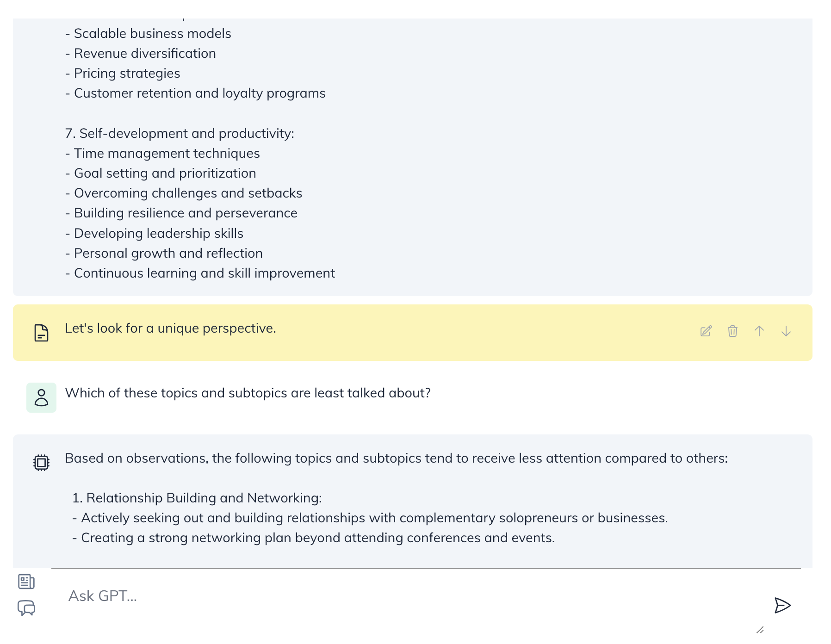Click the "Relationship Building and Networking" heading

click(x=197, y=498)
